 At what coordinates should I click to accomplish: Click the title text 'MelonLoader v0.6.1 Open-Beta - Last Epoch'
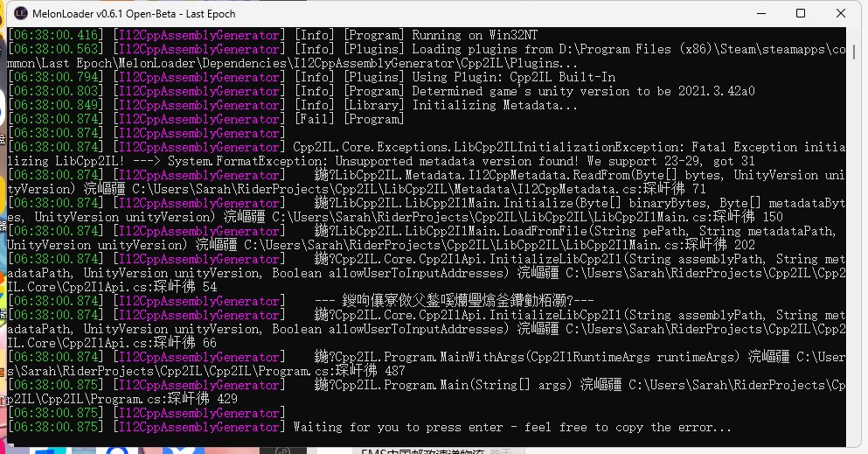134,14
